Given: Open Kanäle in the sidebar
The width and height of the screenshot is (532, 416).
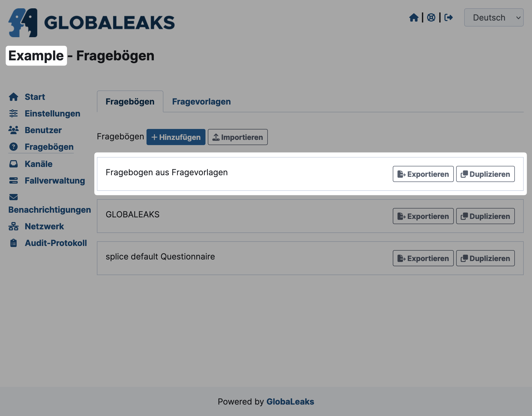Looking at the screenshot, I should 38,164.
